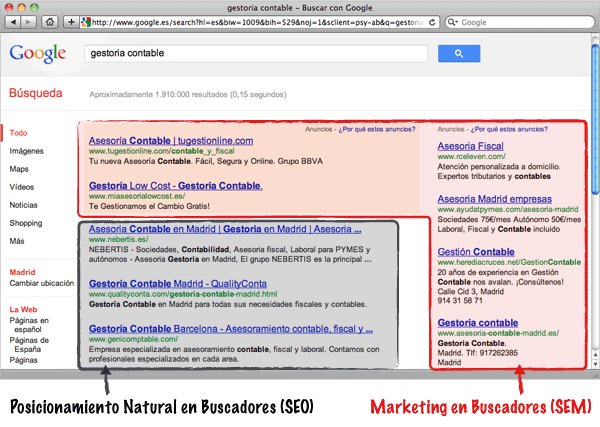This screenshot has width=600, height=427.
Task: Click Aproximadamente 1.910.000 resultados text
Action: click(188, 95)
